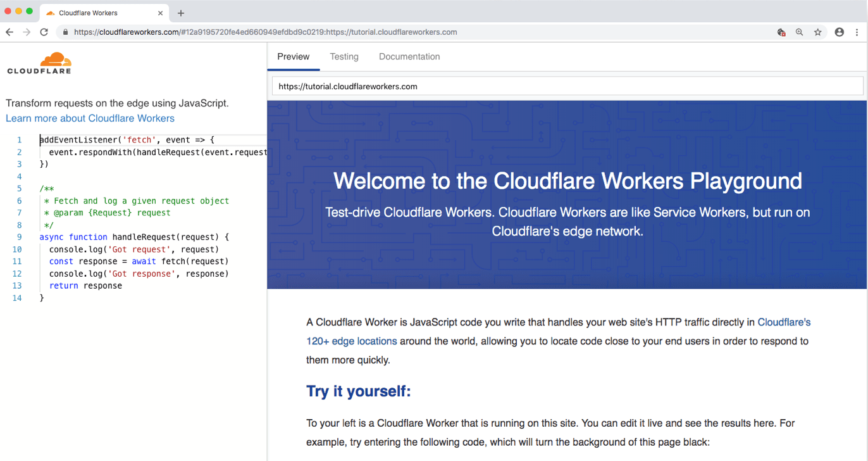Click the Cloudflare logo
Screen dimensions: 868x461
(x=39, y=64)
